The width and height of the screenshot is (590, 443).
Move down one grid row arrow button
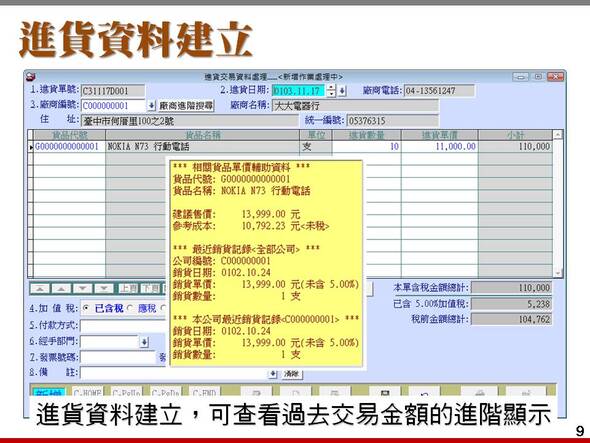point(83,289)
